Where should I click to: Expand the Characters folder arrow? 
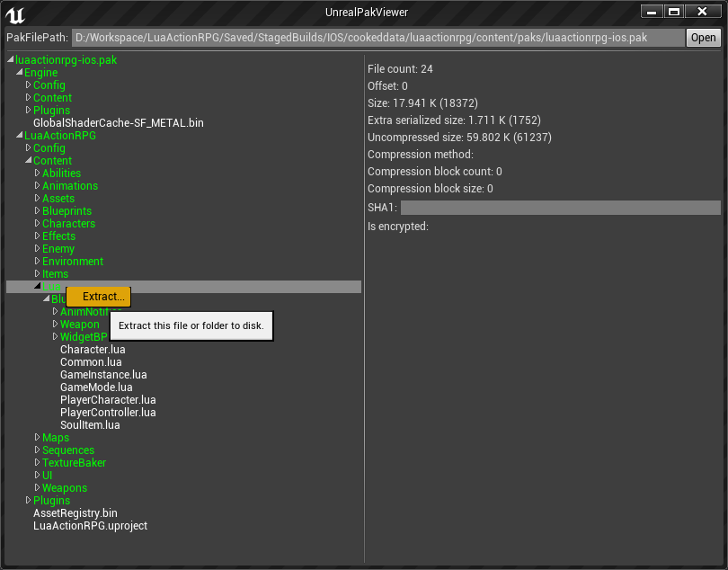(x=38, y=223)
